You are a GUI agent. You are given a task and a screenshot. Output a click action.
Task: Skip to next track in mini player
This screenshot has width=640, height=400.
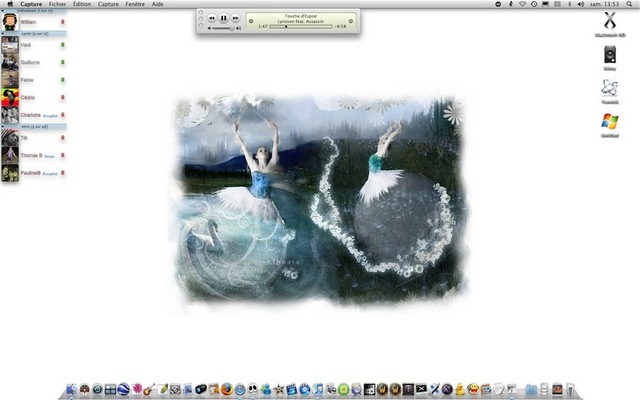pyautogui.click(x=235, y=18)
